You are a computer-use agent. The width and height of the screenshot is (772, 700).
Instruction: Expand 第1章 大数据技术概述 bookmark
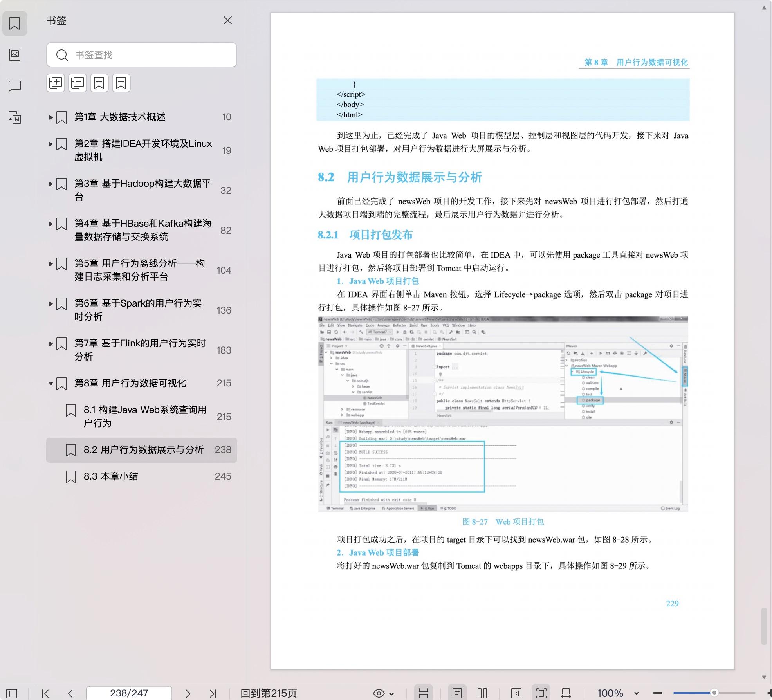click(x=51, y=117)
